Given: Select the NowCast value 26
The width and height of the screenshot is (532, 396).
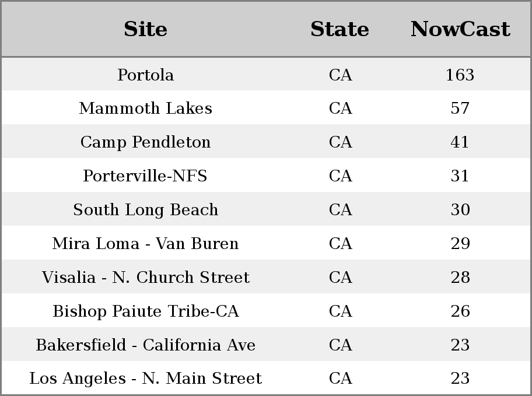Looking at the screenshot, I should pyautogui.click(x=460, y=311).
